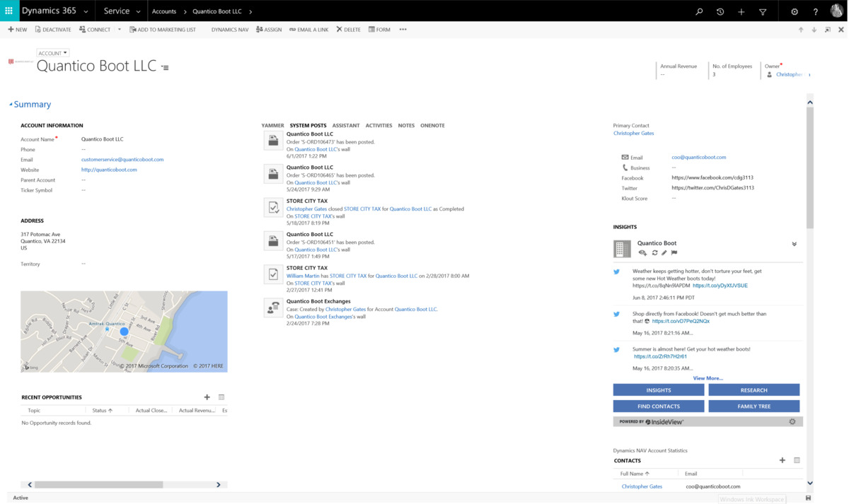Screen dimensions: 849x504
Task: Click View More under tweets
Action: point(707,378)
